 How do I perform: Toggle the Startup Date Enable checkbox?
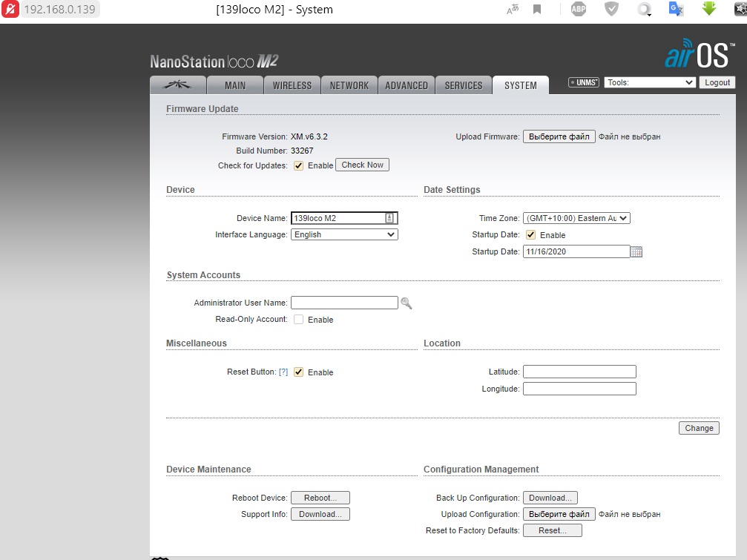click(530, 235)
